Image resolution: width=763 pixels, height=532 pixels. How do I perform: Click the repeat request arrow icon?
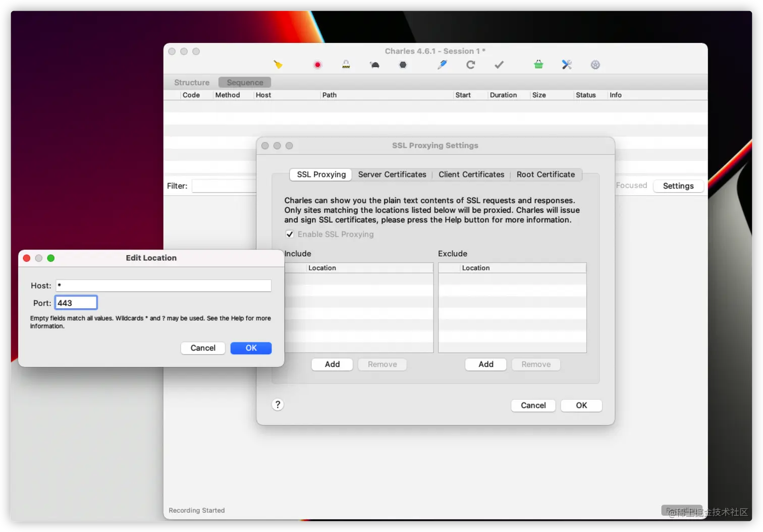coord(470,65)
